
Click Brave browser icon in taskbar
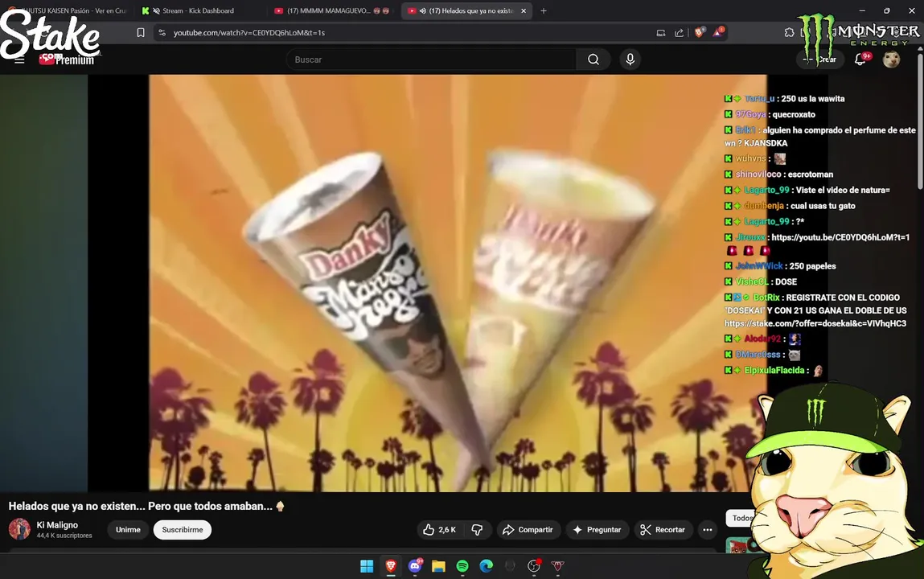tap(391, 566)
